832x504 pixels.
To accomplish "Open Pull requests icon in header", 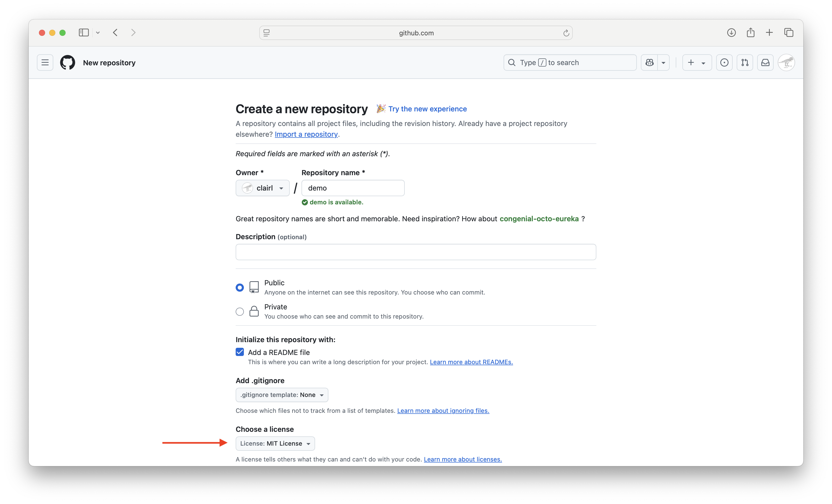I will (x=745, y=62).
